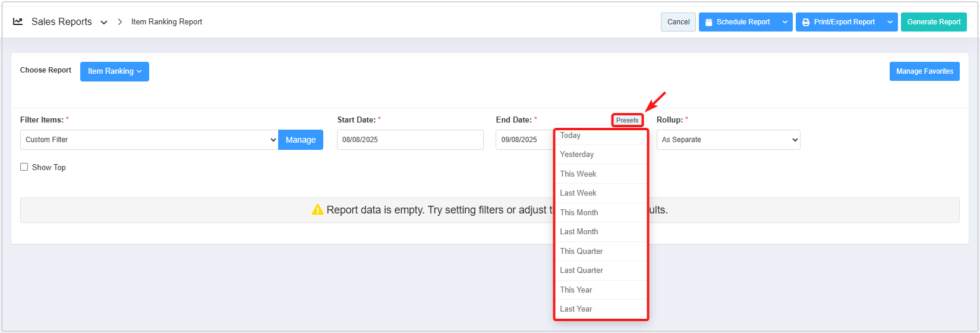
Task: Open the Filter Items Custom Filter select
Action: (x=149, y=140)
